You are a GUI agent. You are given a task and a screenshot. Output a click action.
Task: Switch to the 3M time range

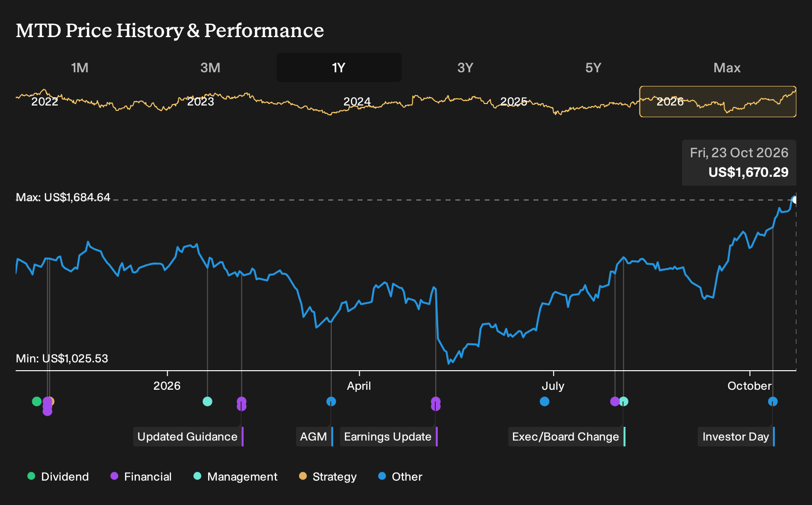tap(210, 67)
